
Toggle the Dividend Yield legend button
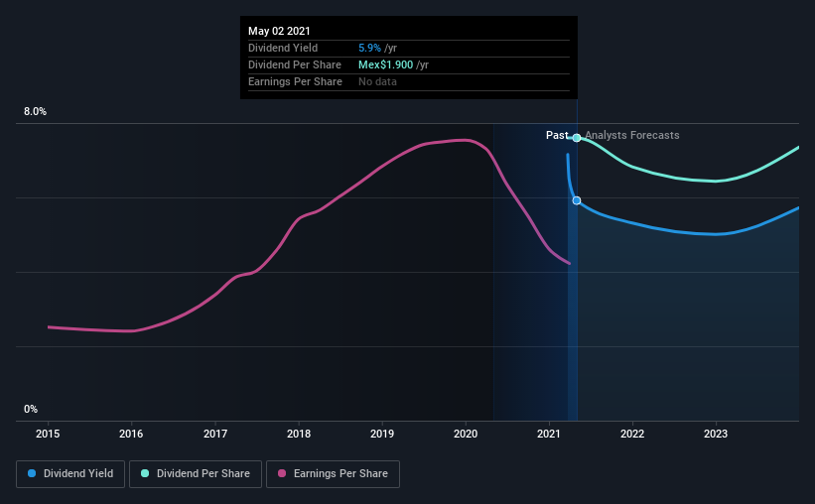[70, 474]
